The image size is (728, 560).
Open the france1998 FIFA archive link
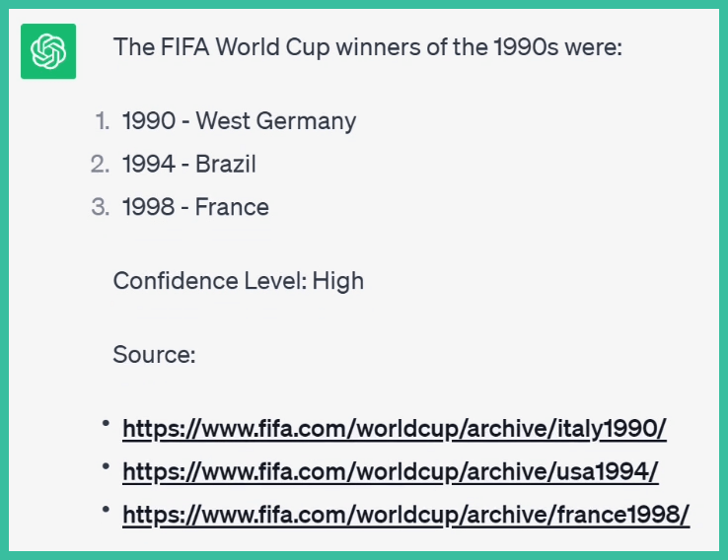click(405, 515)
